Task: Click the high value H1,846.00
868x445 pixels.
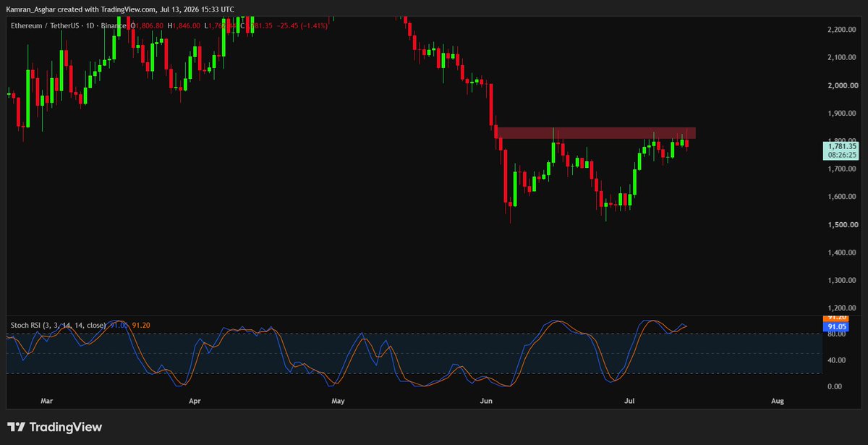Action: 183,26
